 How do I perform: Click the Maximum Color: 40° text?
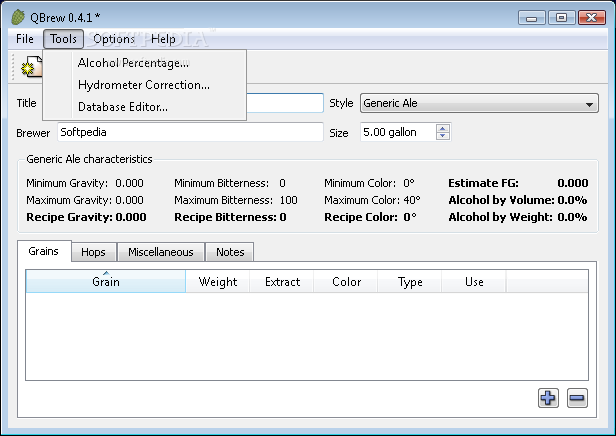coord(372,200)
